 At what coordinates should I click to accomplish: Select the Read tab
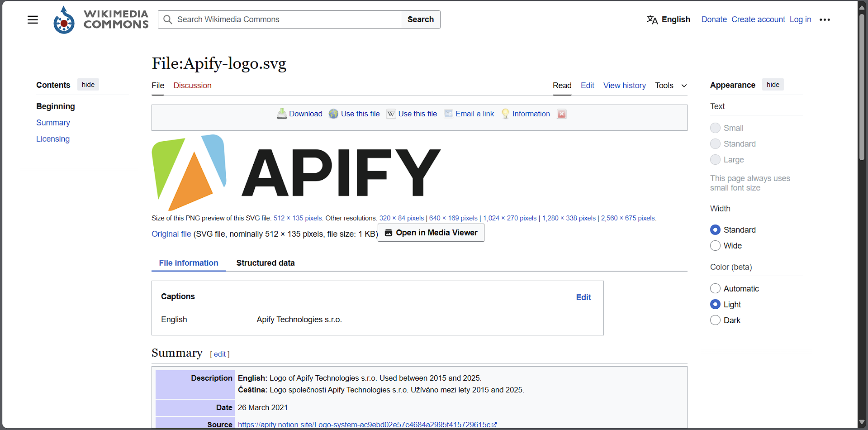562,86
